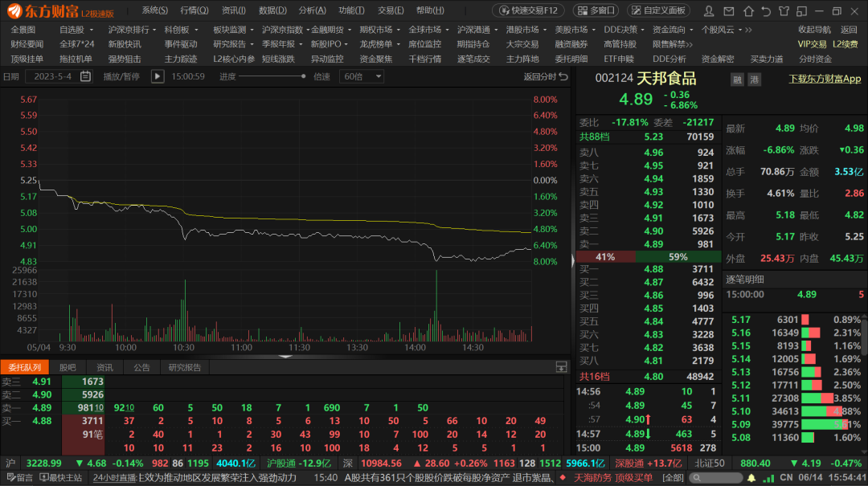Open 自定义面板 custom panel button

658,10
